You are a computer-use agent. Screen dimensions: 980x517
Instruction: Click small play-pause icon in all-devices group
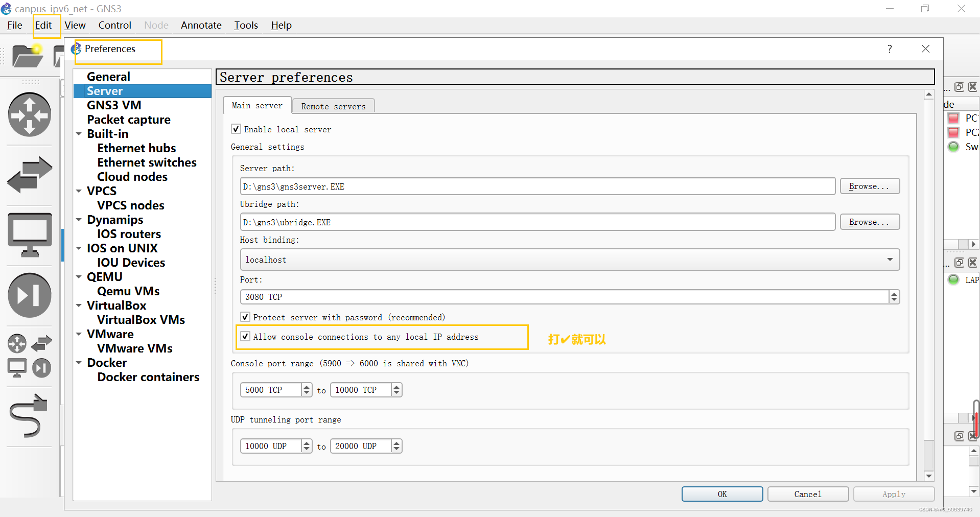[x=41, y=368]
